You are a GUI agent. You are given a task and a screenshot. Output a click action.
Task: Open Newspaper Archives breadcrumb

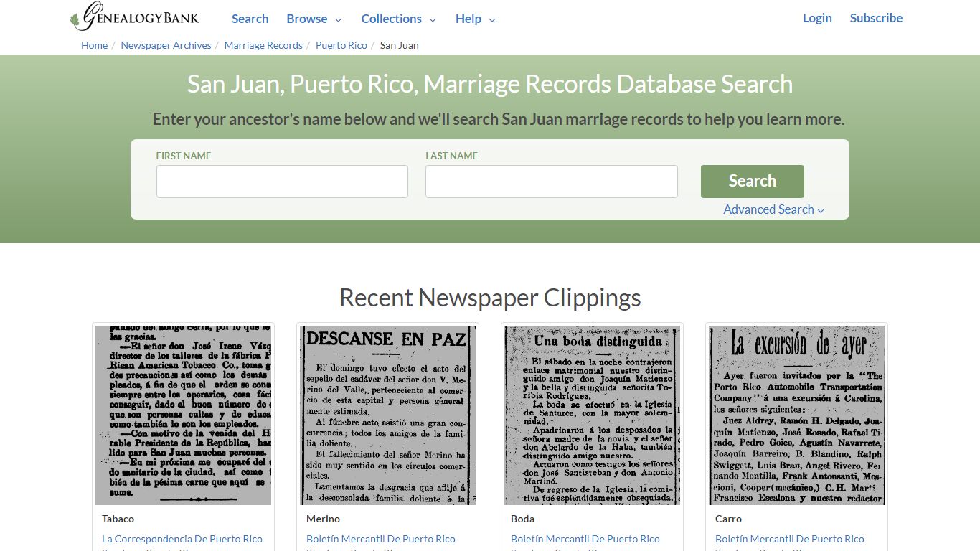tap(166, 45)
